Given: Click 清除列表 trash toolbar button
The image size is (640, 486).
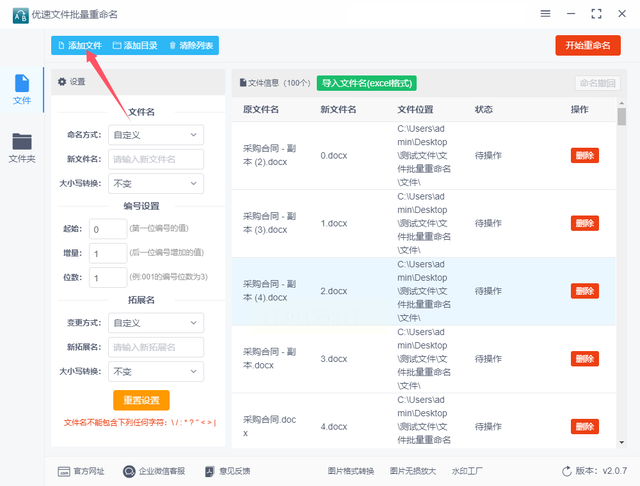Looking at the screenshot, I should tap(191, 45).
